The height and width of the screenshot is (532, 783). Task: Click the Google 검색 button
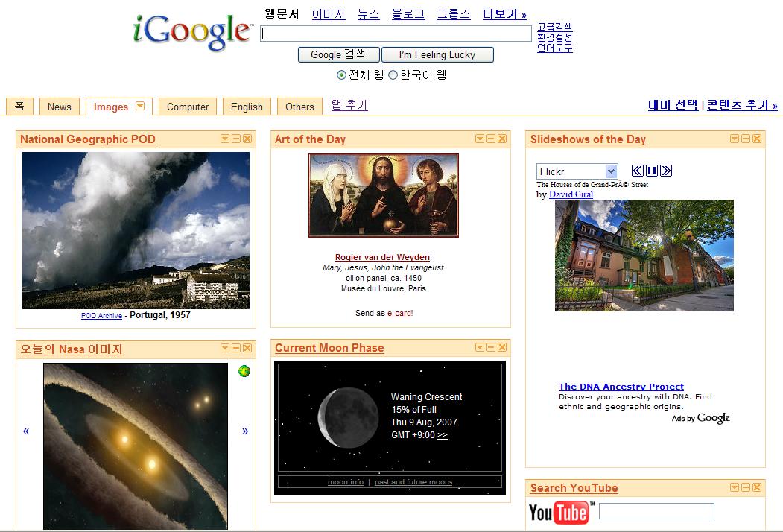(338, 54)
